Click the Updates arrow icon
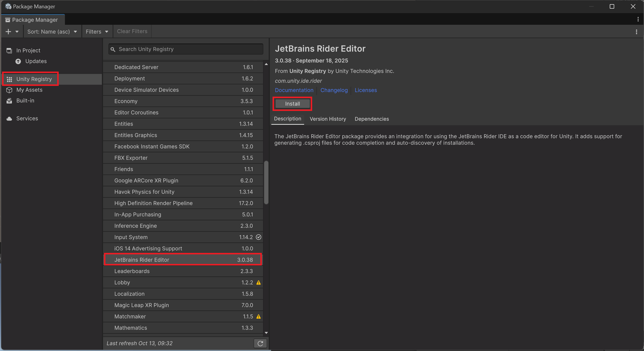This screenshot has height=351, width=644. 18,61
